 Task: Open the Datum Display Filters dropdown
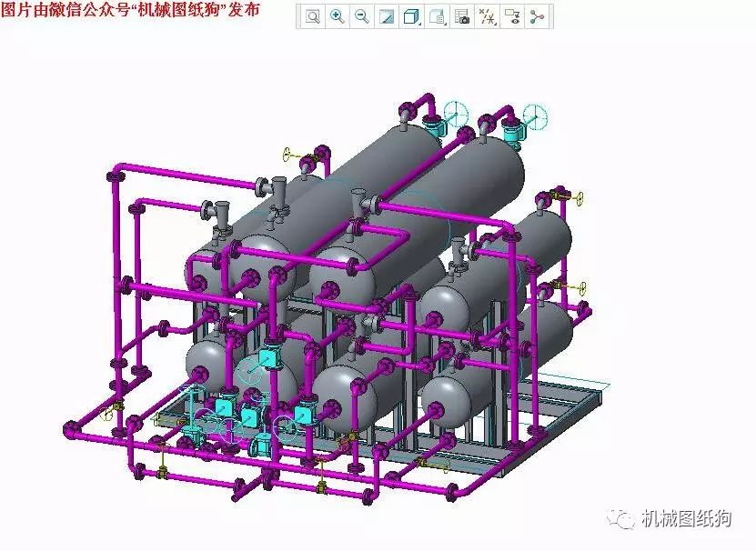(487, 17)
